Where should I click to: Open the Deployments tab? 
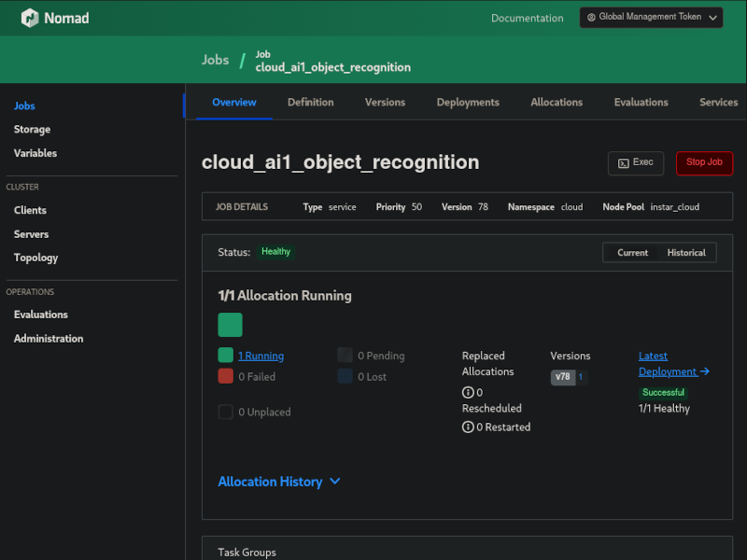point(468,103)
